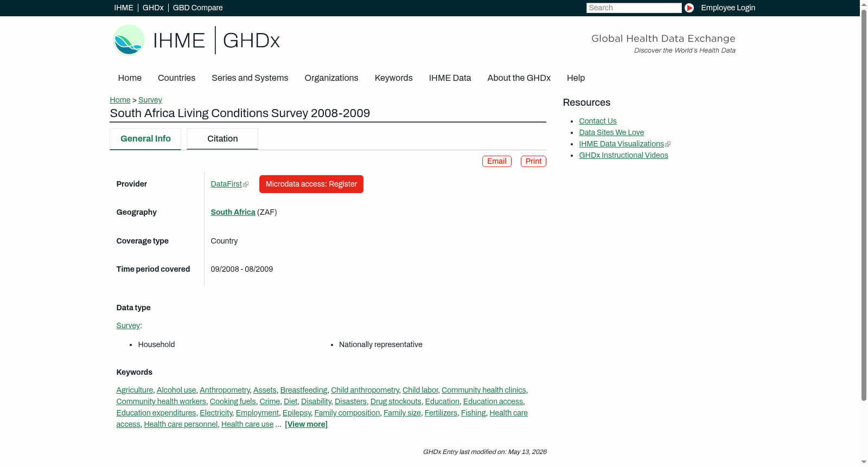
Task: Open the IHME link in top bar
Action: 124,8
